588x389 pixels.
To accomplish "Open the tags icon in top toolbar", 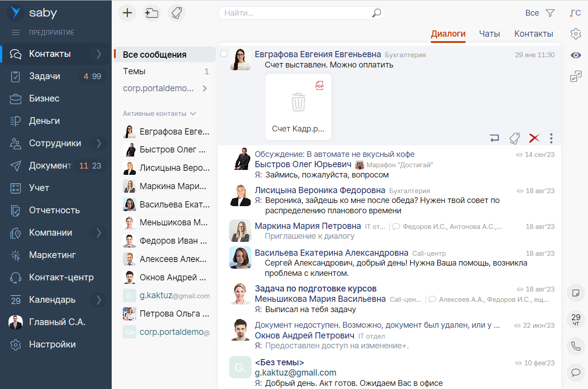I will 176,13.
